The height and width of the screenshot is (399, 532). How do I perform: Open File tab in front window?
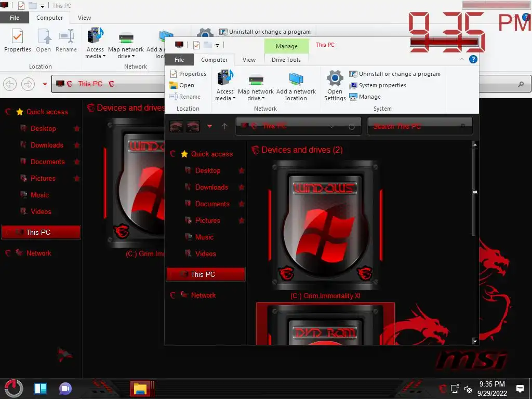point(179,60)
